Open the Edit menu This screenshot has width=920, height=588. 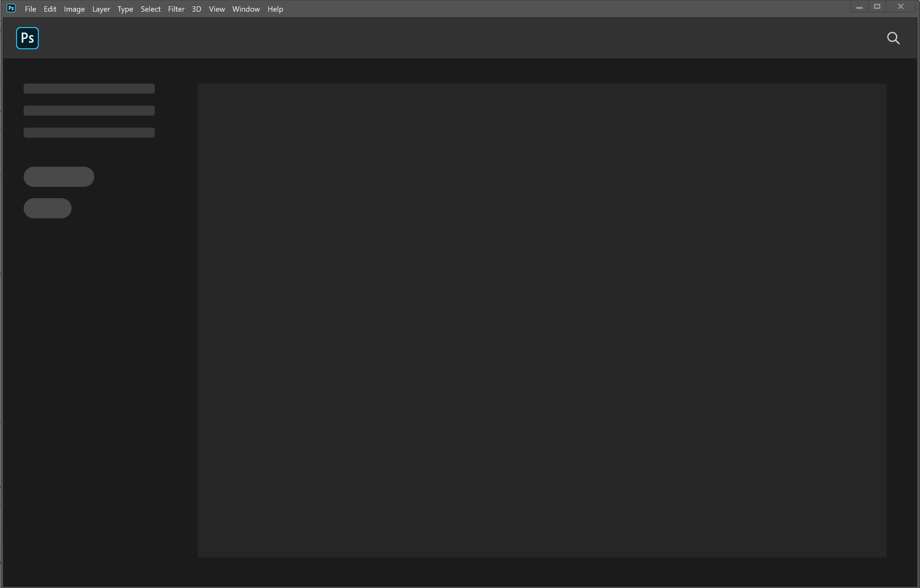click(x=50, y=9)
